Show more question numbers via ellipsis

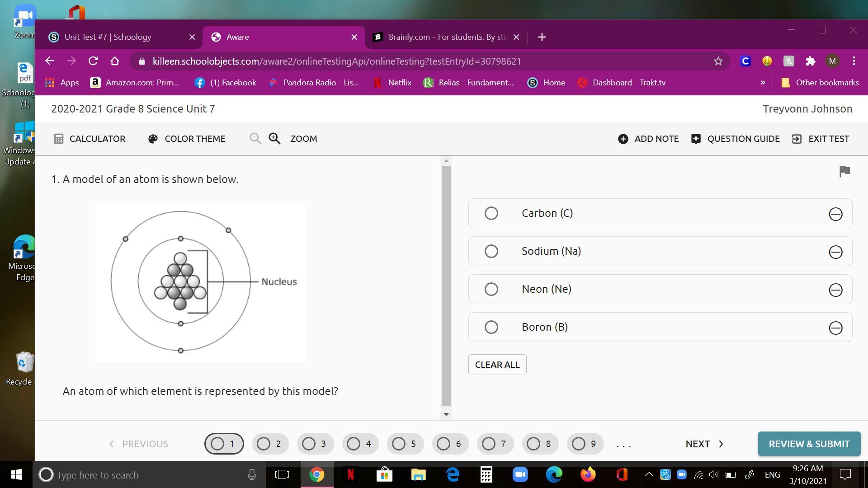pos(623,445)
